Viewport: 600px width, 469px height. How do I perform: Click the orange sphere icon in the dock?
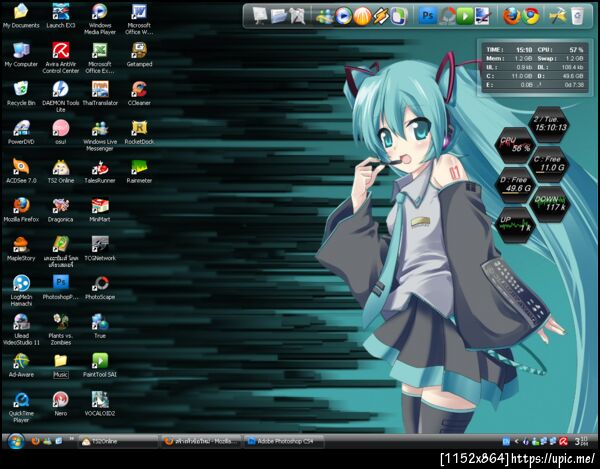tap(362, 16)
